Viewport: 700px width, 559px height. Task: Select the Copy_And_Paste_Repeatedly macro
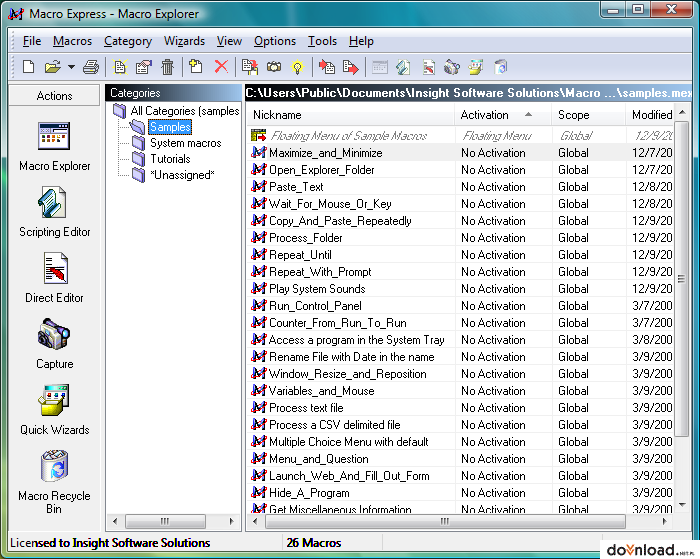pos(462,221)
